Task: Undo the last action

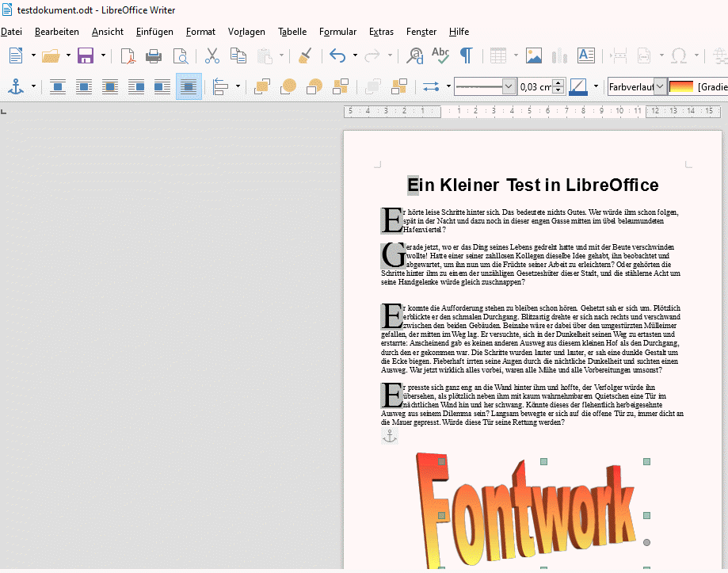Action: 337,55
